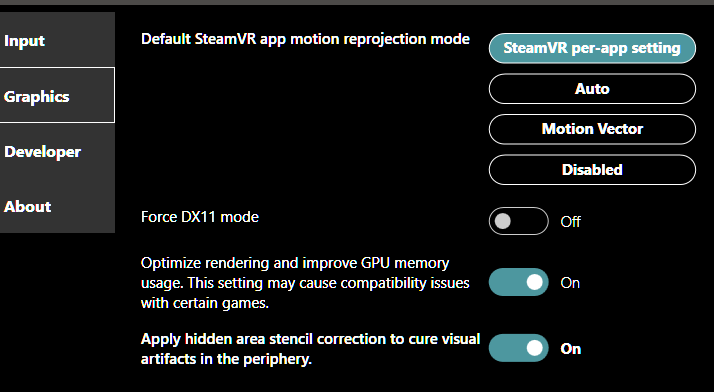Click the Off label beside Force DX11
The height and width of the screenshot is (392, 714).
click(x=571, y=222)
